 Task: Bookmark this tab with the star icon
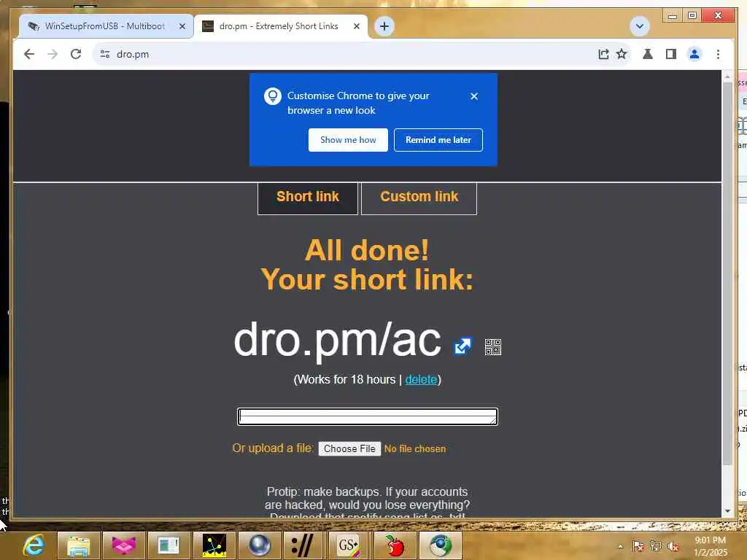tap(622, 54)
